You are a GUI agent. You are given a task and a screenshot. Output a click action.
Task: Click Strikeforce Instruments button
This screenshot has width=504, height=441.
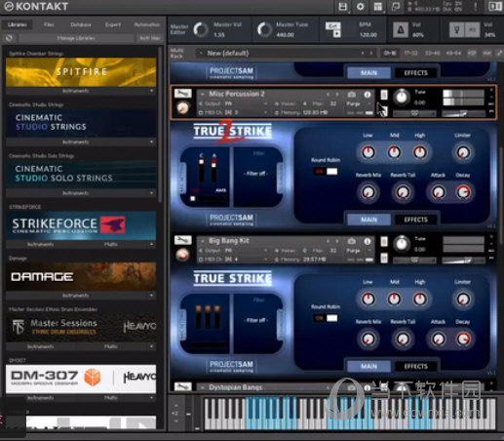40,244
